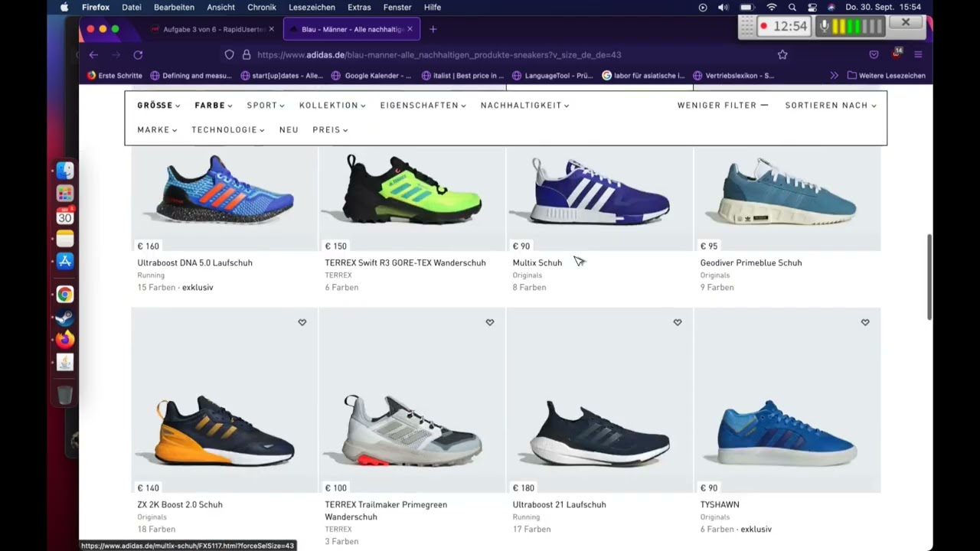Go back to the previous page
The width and height of the screenshot is (980, 551).
(93, 55)
